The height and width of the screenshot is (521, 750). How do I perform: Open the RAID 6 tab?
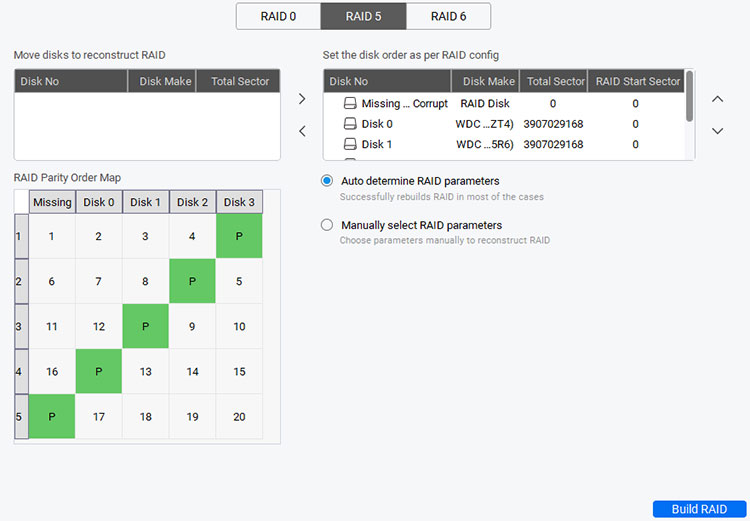click(448, 16)
